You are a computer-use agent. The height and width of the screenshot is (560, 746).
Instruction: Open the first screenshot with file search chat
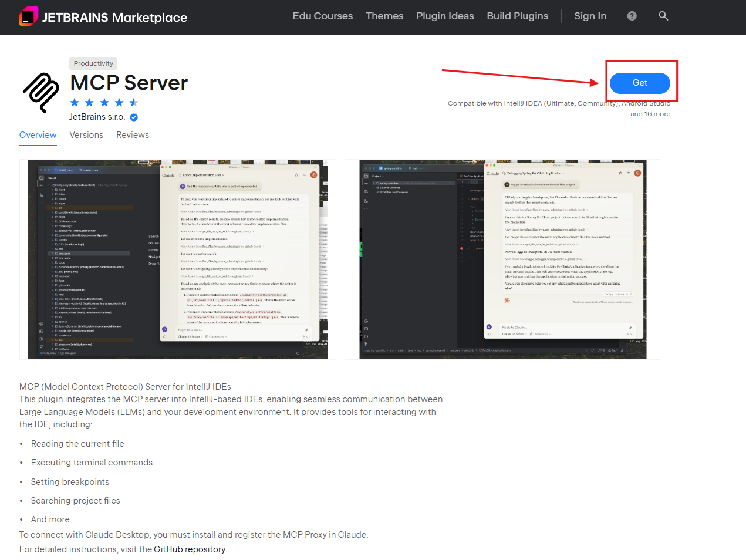[x=178, y=259]
